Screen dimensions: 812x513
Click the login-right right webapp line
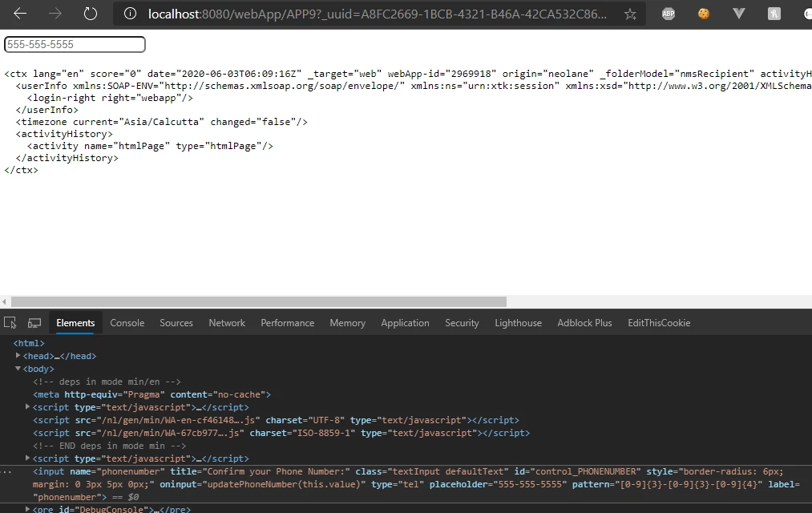(x=110, y=98)
